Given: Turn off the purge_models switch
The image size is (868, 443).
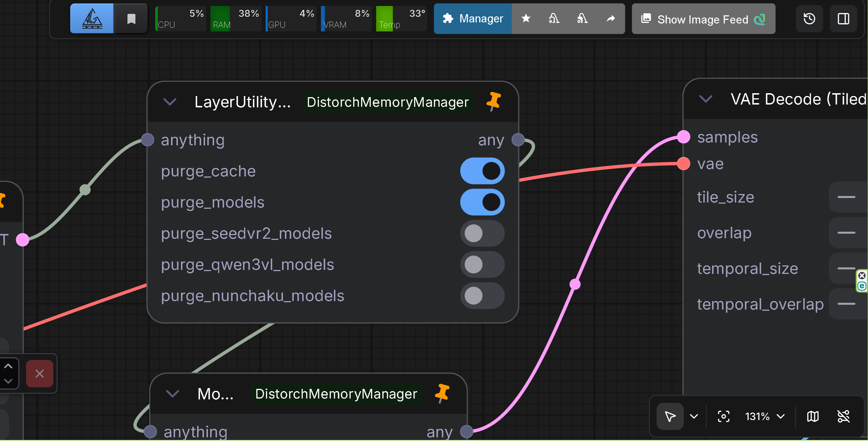Looking at the screenshot, I should [482, 202].
